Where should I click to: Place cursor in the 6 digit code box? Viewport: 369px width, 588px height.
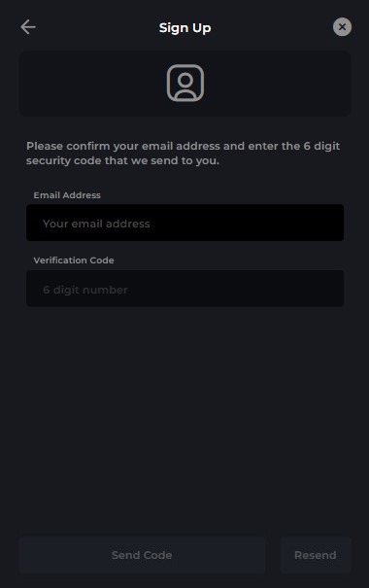coord(185,289)
